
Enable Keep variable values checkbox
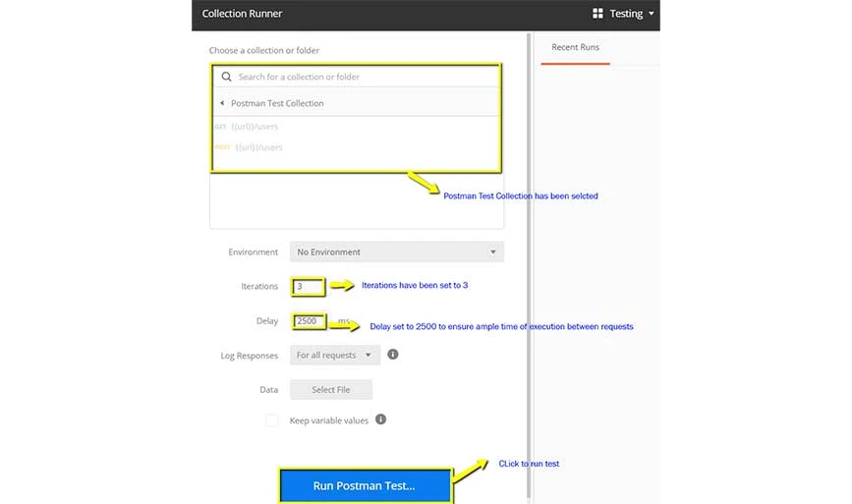[x=272, y=420]
